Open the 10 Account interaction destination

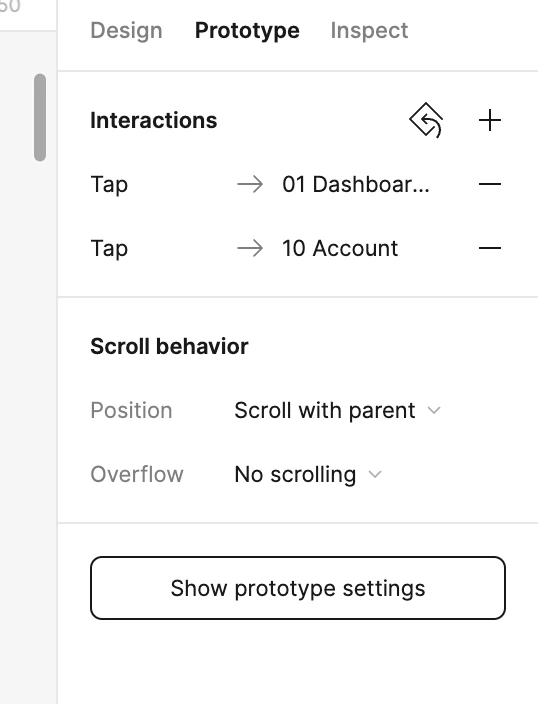(340, 248)
